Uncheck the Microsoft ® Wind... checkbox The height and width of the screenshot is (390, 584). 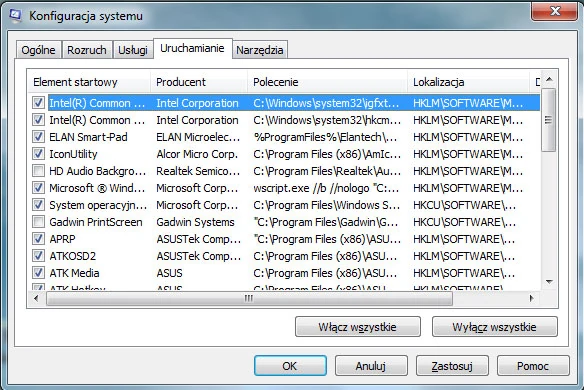coord(38,187)
